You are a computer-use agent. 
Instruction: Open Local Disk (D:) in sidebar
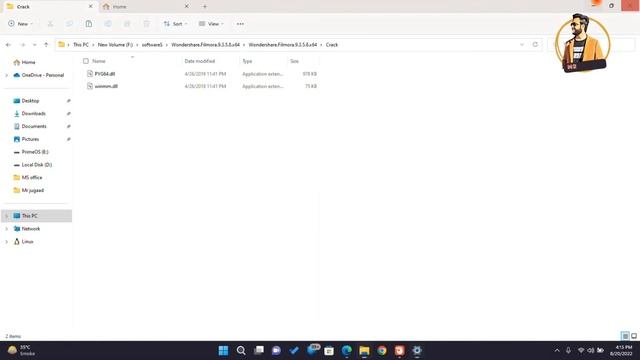pos(36,165)
